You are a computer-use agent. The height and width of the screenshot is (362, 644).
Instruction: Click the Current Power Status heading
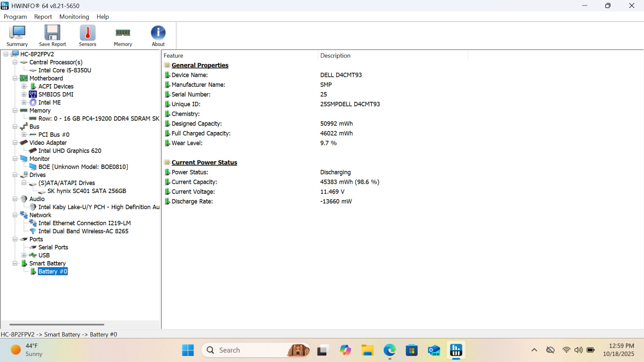[x=204, y=162]
